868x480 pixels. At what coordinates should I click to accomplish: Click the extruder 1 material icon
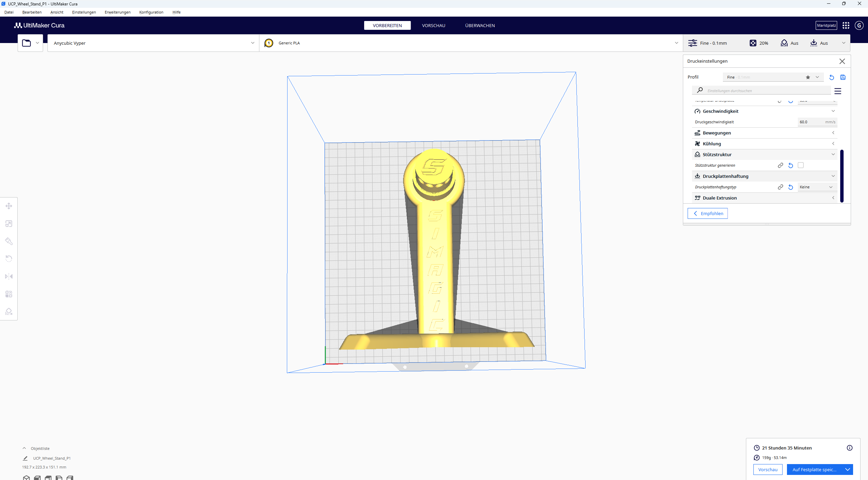click(x=269, y=43)
